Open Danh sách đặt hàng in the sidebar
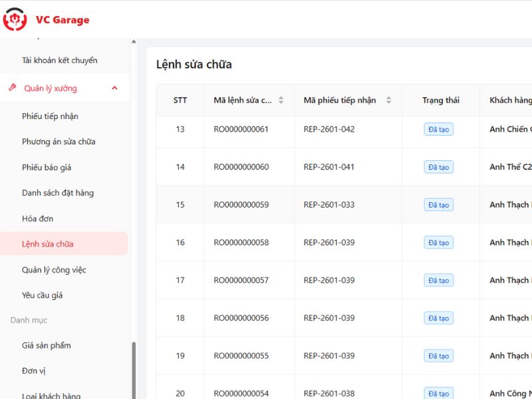Screen dimensions: 532x399 coord(58,193)
